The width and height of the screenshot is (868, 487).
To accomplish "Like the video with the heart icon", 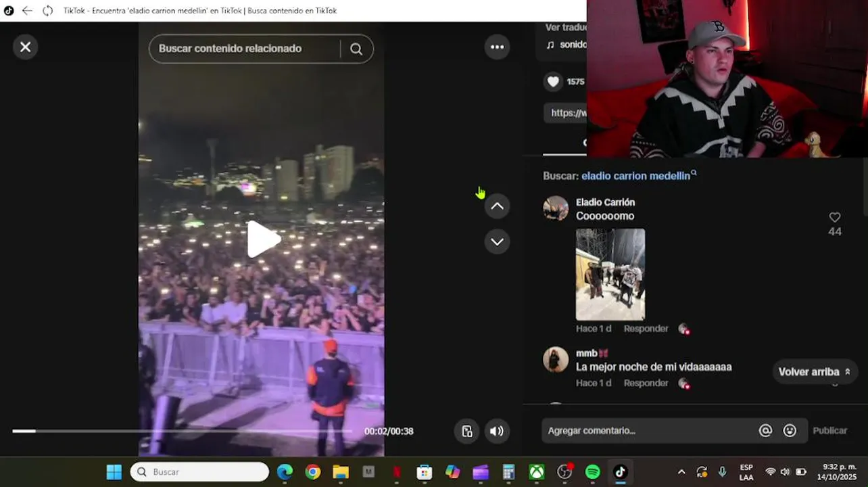I will click(553, 81).
